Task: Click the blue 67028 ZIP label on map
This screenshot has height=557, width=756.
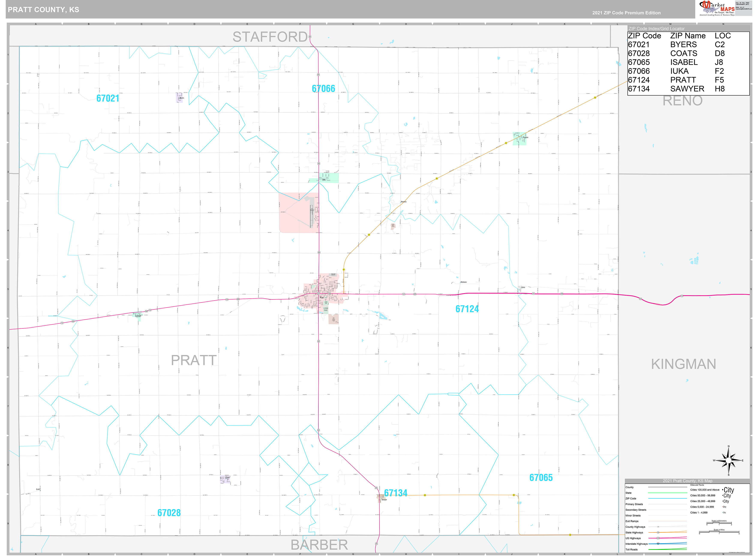Action: [169, 513]
